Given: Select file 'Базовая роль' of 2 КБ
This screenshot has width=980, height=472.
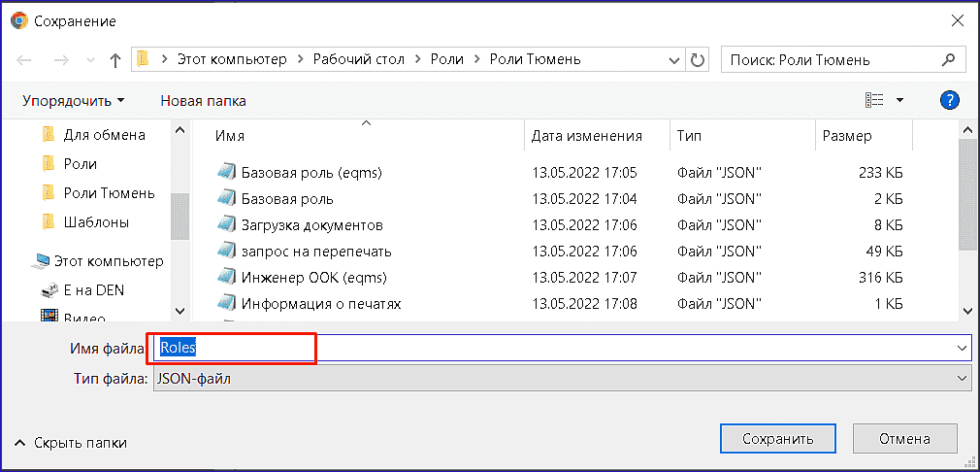Looking at the screenshot, I should click(287, 199).
